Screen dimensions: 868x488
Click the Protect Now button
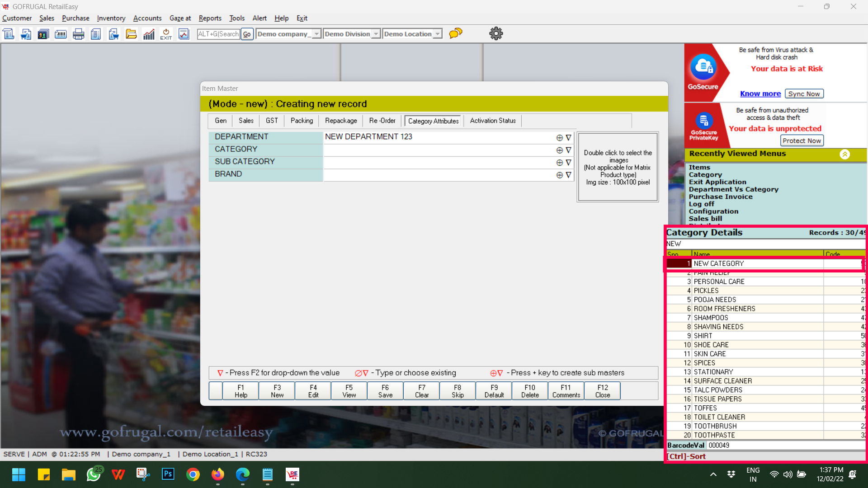[802, 141]
